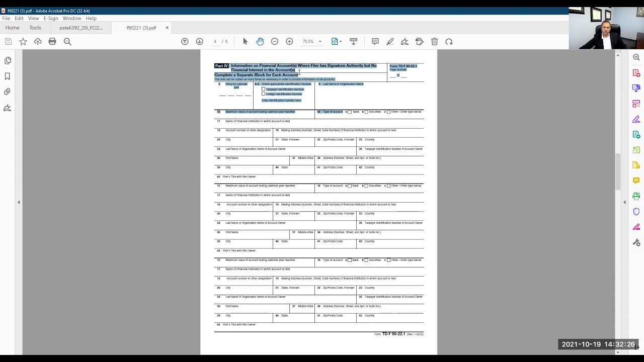
Task: Open the Attachments paperclip panel
Action: [x=8, y=92]
